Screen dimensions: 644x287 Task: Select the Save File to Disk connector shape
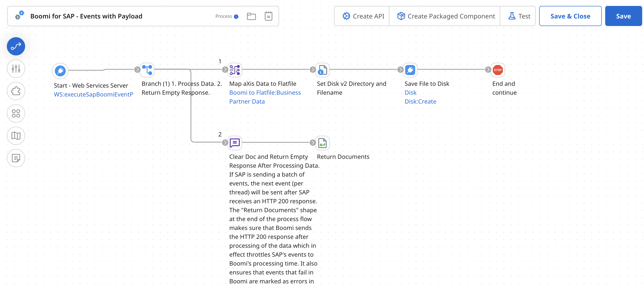click(x=410, y=70)
